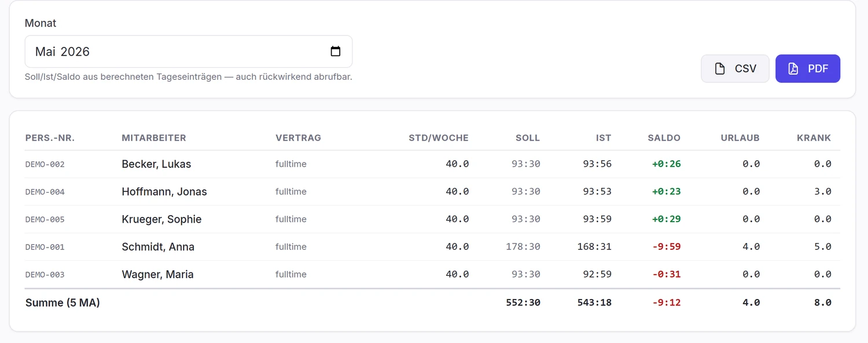
Task: Click the 92:59 Ist value for Wagner
Action: pos(597,275)
